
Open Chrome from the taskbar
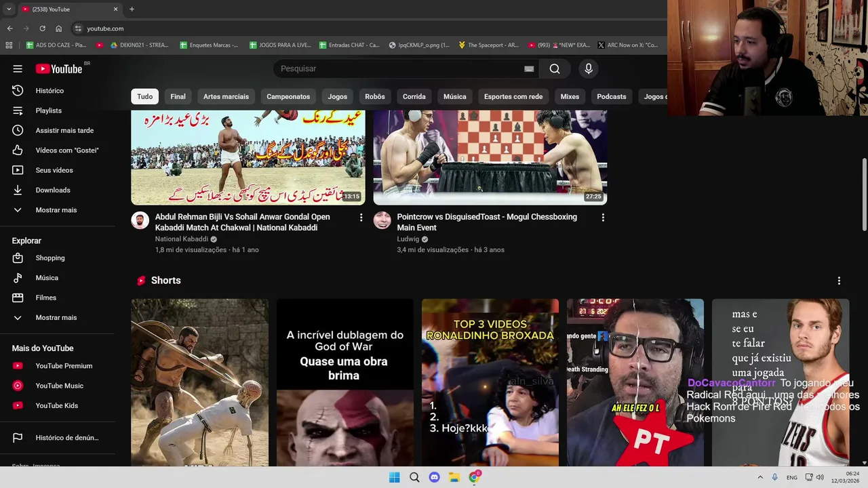point(475,477)
